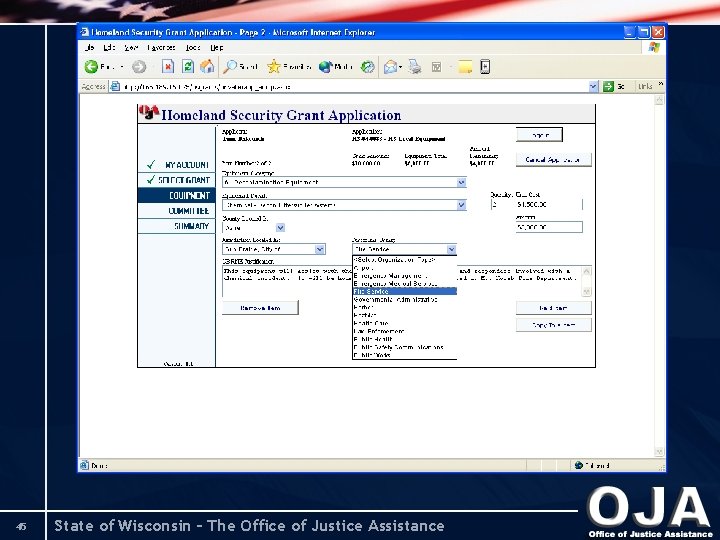Click the Edit page toolbar icon

tap(437, 68)
